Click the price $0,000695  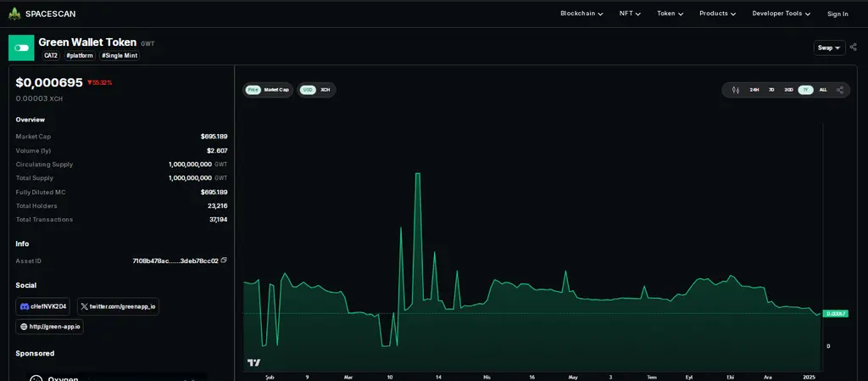[49, 83]
